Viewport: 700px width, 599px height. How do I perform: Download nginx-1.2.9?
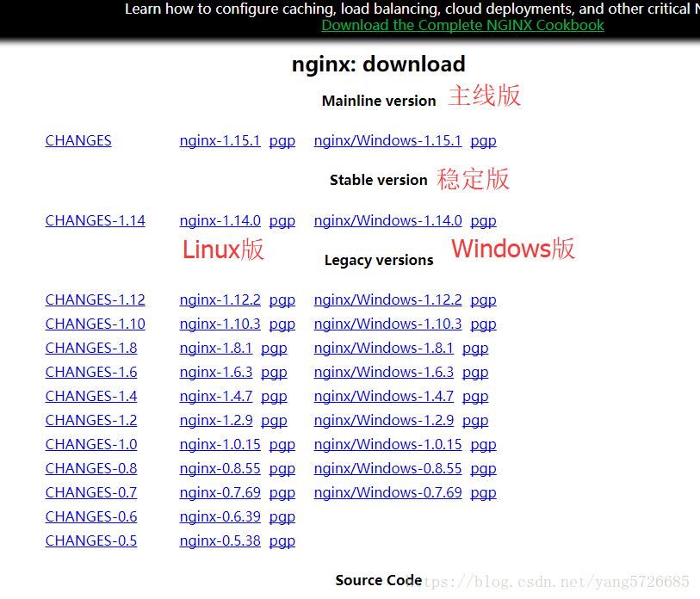pyautogui.click(x=216, y=421)
